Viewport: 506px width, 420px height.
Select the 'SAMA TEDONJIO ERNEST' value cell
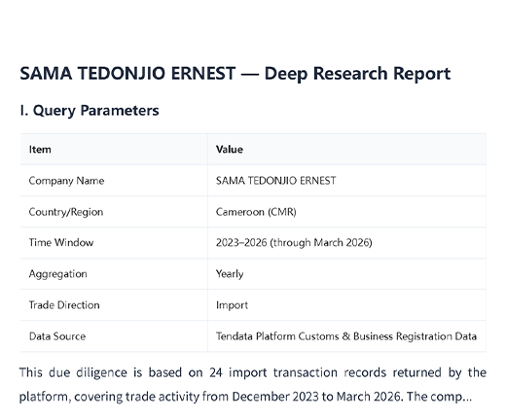[x=346, y=181]
